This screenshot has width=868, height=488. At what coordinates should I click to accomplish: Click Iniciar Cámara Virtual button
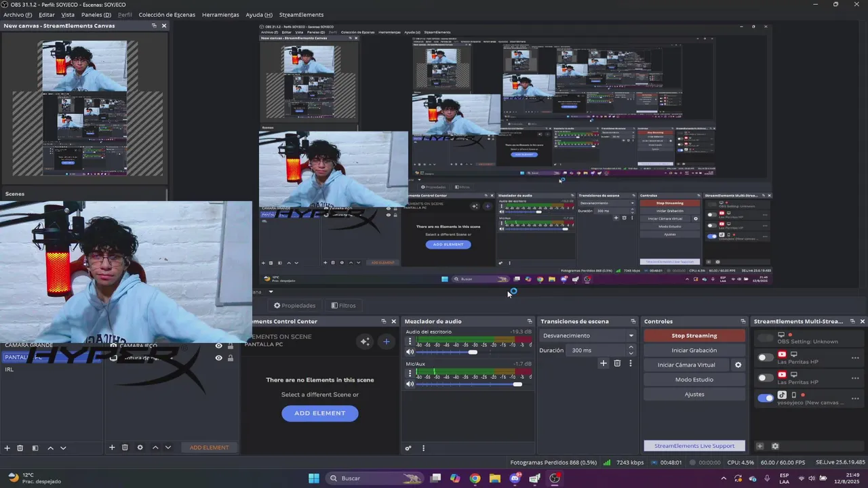[x=686, y=365]
